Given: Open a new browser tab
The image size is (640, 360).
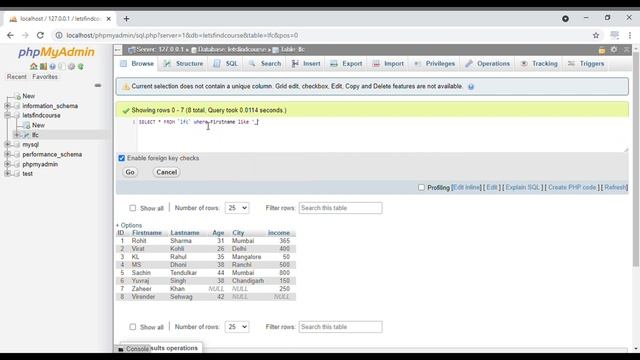Looking at the screenshot, I should [127, 19].
